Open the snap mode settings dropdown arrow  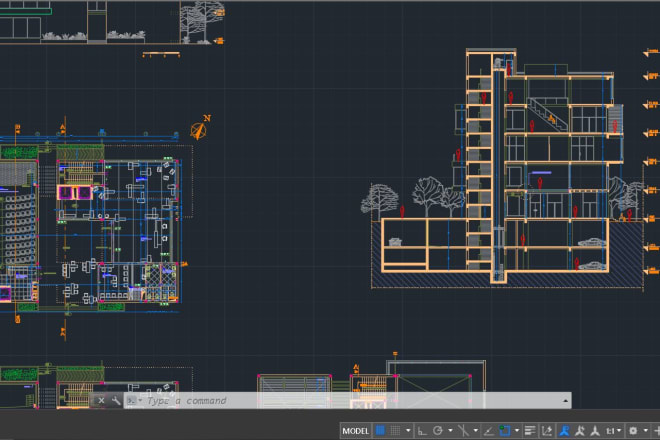click(x=408, y=431)
